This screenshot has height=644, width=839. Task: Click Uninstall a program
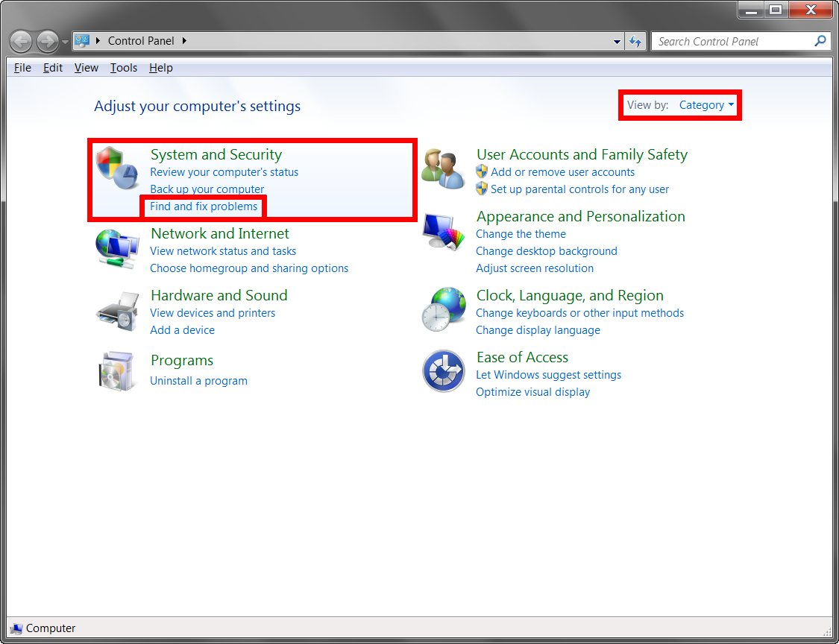(x=198, y=381)
